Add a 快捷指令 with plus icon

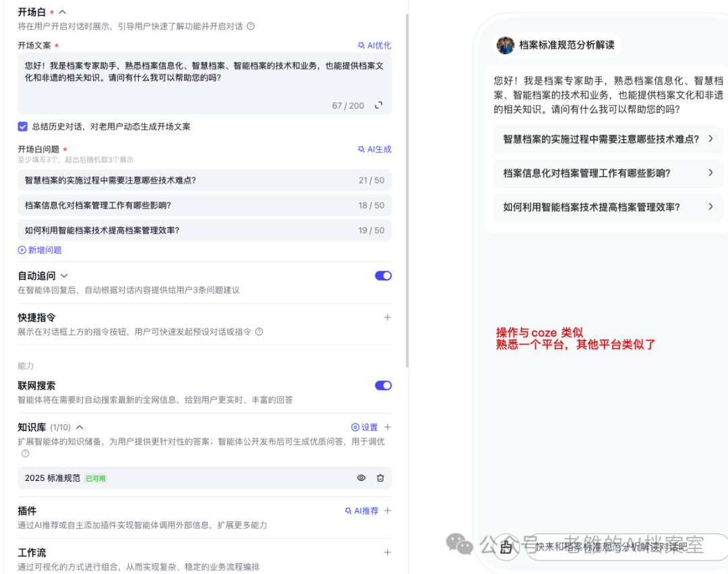[387, 317]
